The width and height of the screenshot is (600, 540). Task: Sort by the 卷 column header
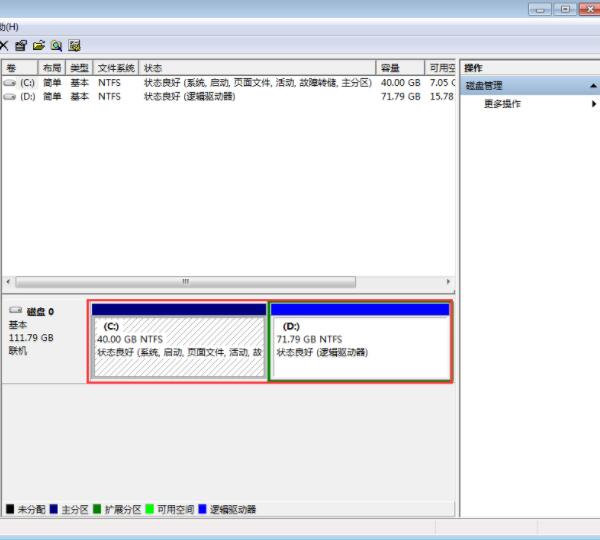pyautogui.click(x=20, y=68)
